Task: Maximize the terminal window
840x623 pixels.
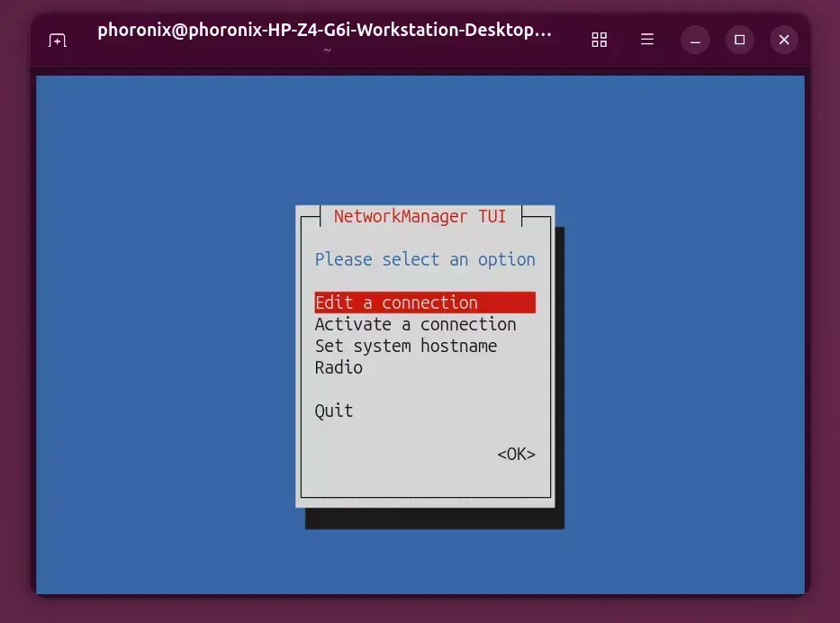Action: click(x=739, y=40)
